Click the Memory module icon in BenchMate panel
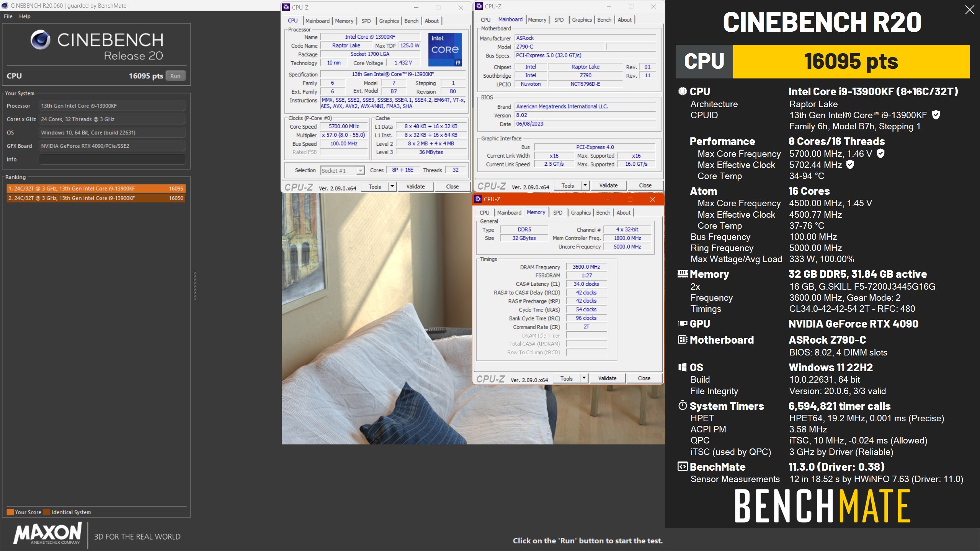 (x=682, y=274)
